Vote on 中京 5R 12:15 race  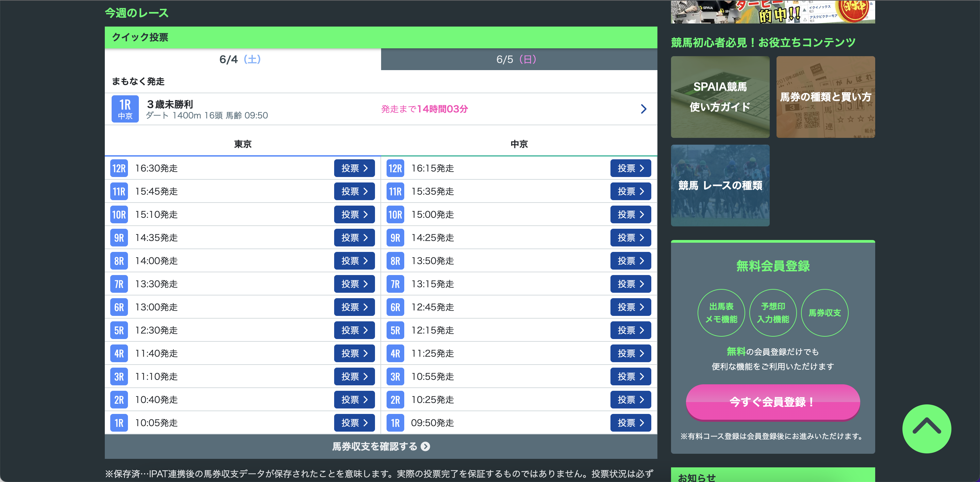pos(631,330)
